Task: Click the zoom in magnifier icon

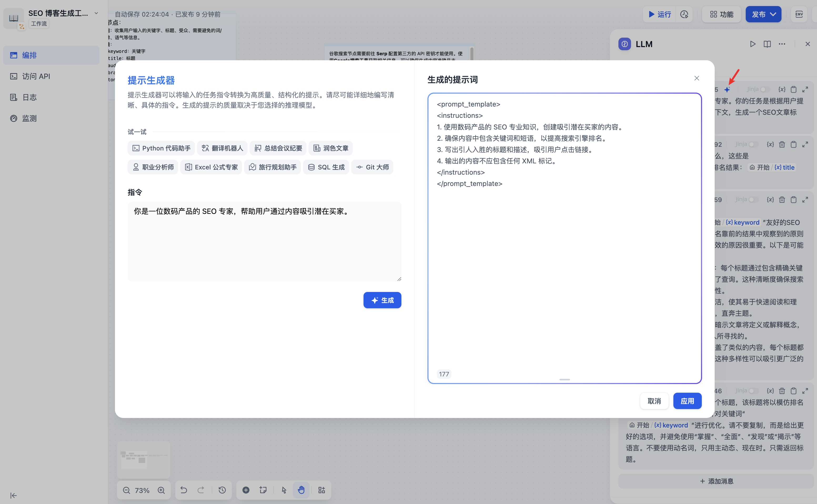Action: tap(161, 490)
